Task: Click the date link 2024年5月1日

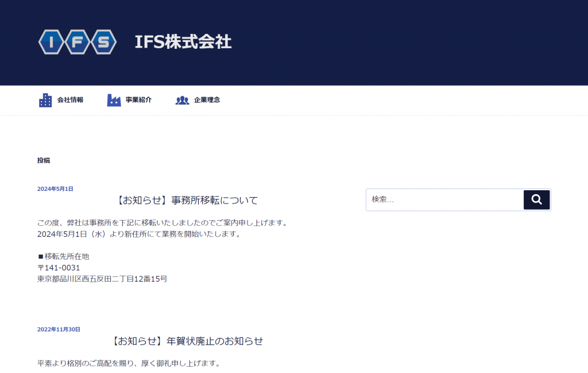Action: coord(55,189)
